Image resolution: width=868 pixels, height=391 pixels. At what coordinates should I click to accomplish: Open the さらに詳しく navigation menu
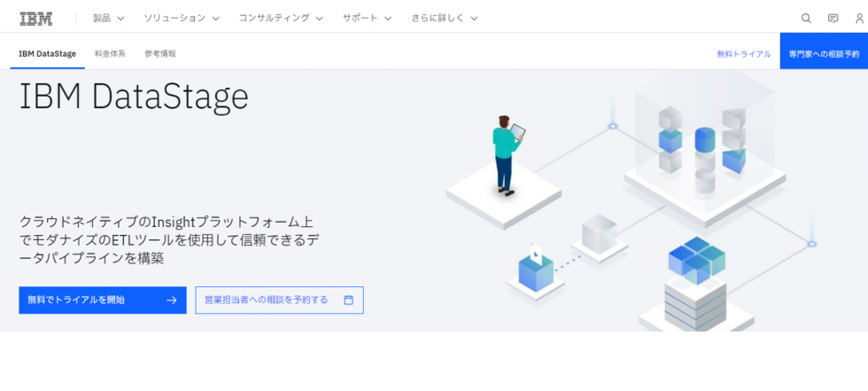(445, 18)
